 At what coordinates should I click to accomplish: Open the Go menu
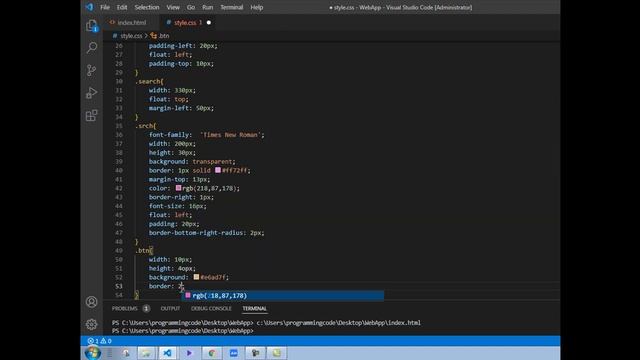click(x=191, y=7)
